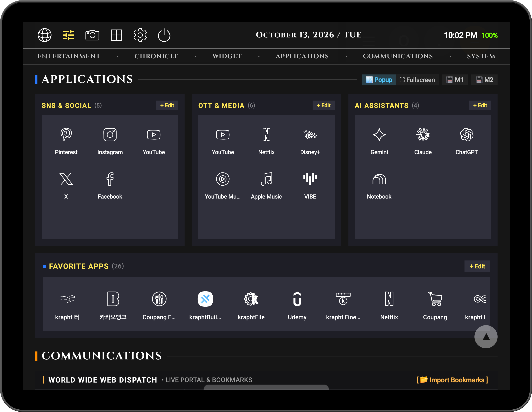Click the 10:02 PM clock
532x412 pixels.
click(x=460, y=35)
